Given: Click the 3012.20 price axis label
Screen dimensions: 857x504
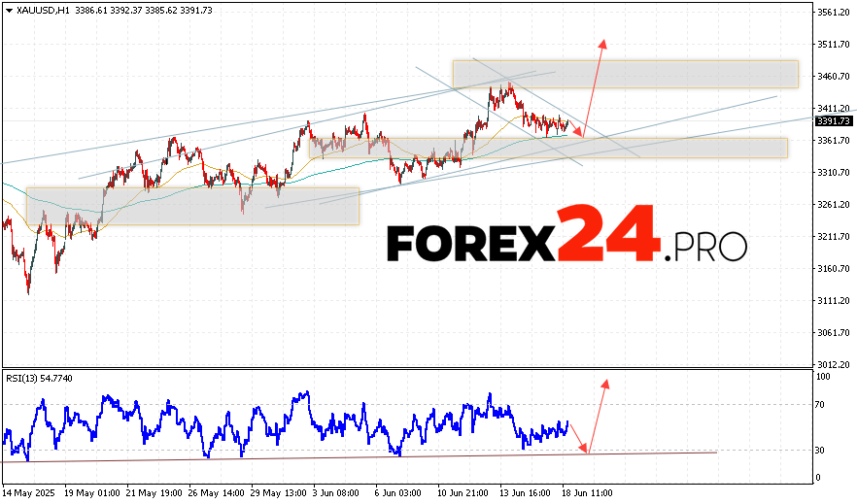Looking at the screenshot, I should click(x=835, y=365).
